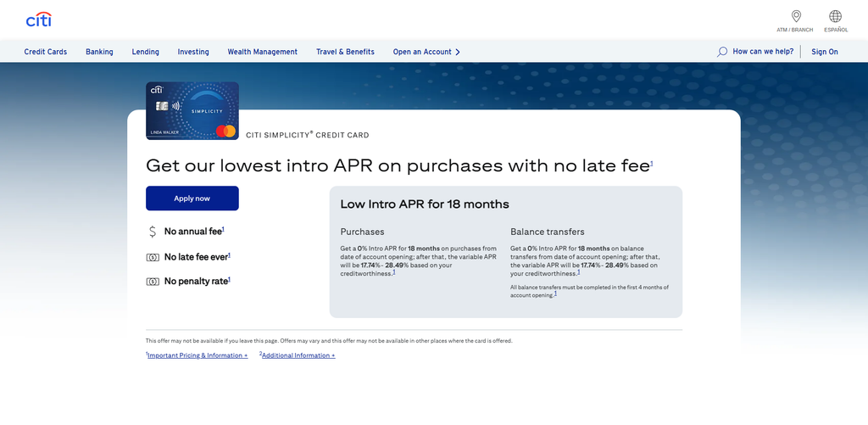Click the Citi Simplicity card image
Viewport: 868px width, 425px height.
[192, 111]
